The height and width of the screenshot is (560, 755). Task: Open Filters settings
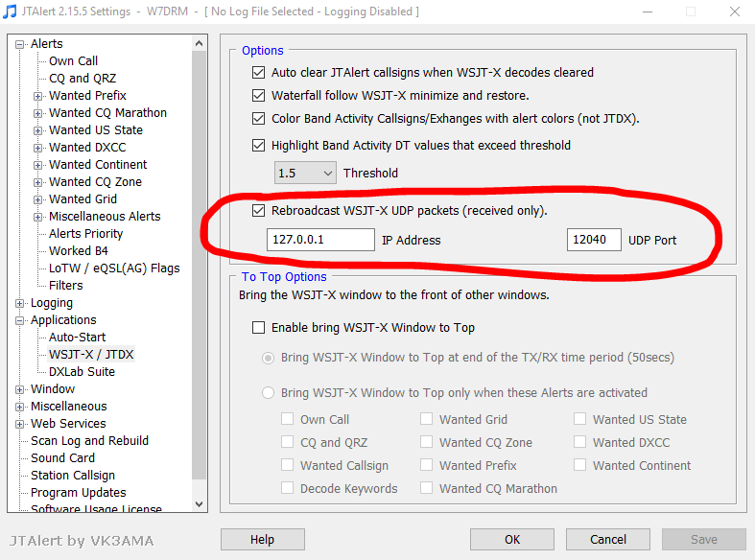pyautogui.click(x=66, y=286)
